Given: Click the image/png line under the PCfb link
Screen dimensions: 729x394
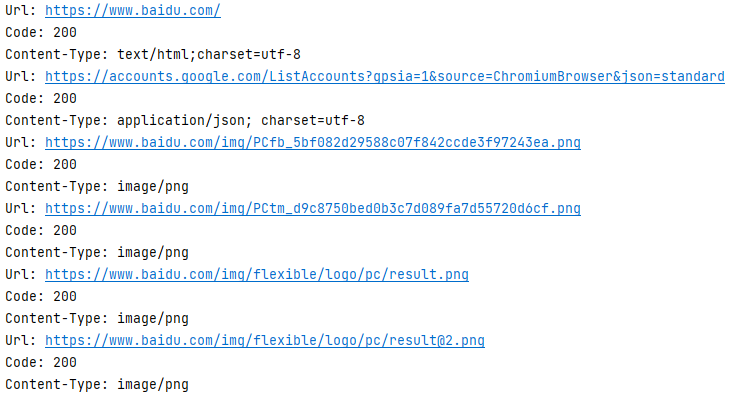Looking at the screenshot, I should 97,187.
